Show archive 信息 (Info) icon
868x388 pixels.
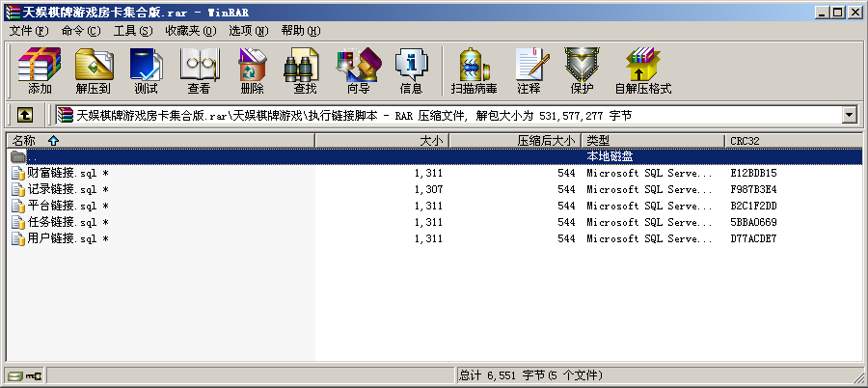[411, 69]
